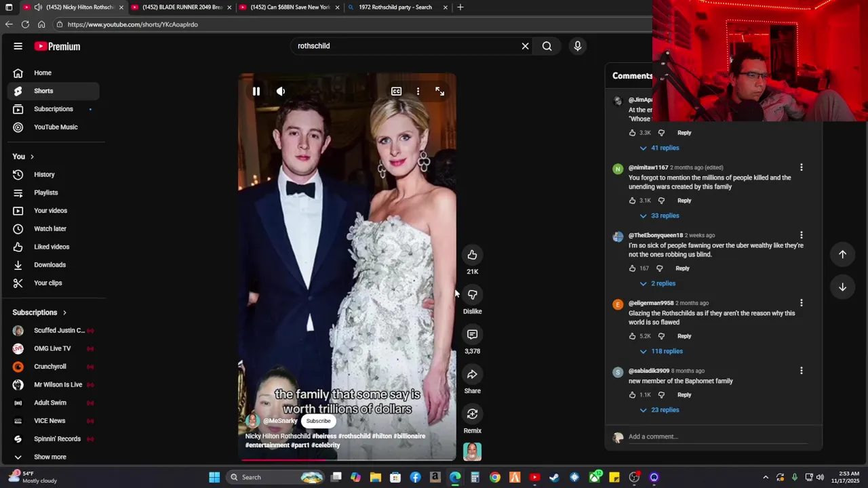Go to previous Short with up arrow
Image resolution: width=868 pixels, height=488 pixels.
pos(842,254)
